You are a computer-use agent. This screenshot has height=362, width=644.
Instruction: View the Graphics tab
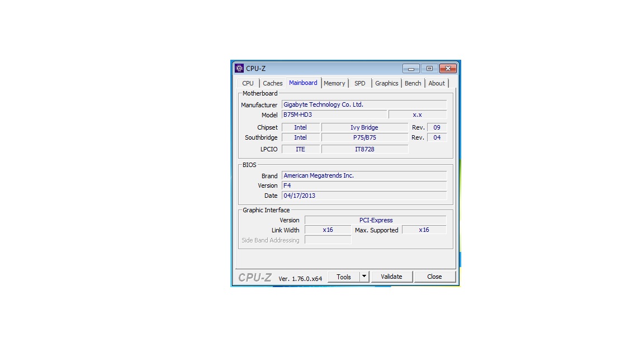[x=386, y=83]
